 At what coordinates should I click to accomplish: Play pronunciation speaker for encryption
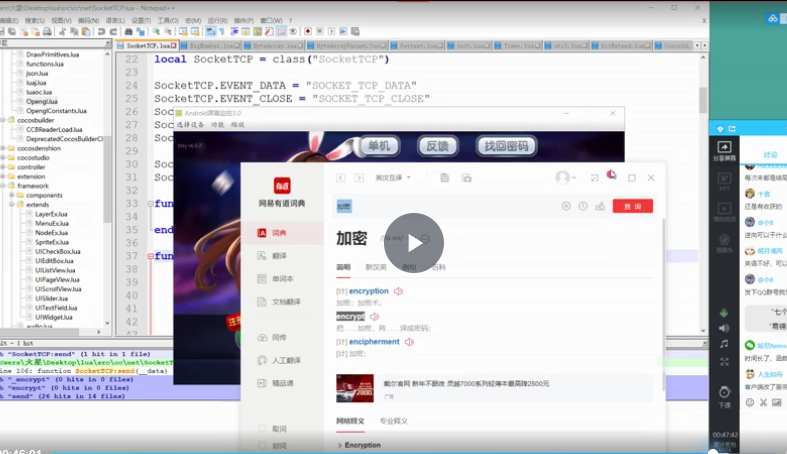(x=399, y=291)
